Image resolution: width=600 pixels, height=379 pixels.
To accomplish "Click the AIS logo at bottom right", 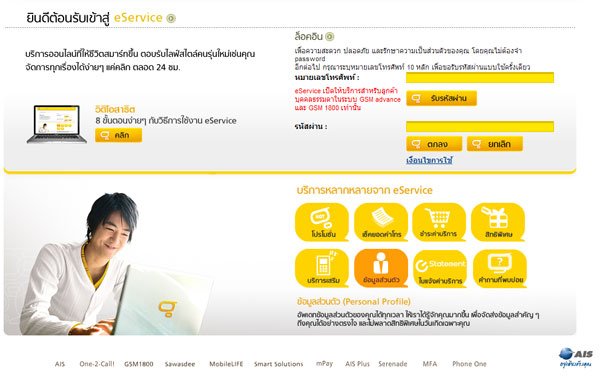I will click(x=576, y=357).
